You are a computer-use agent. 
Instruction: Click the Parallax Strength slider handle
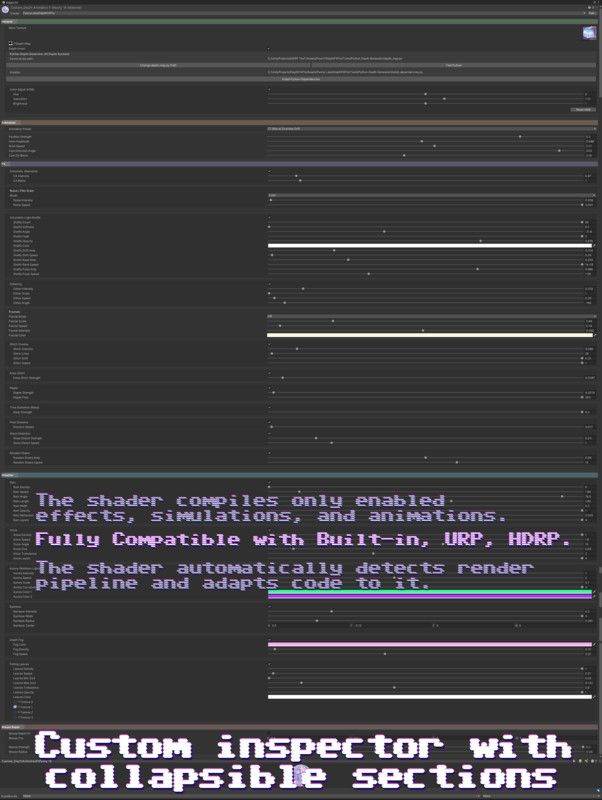520,137
